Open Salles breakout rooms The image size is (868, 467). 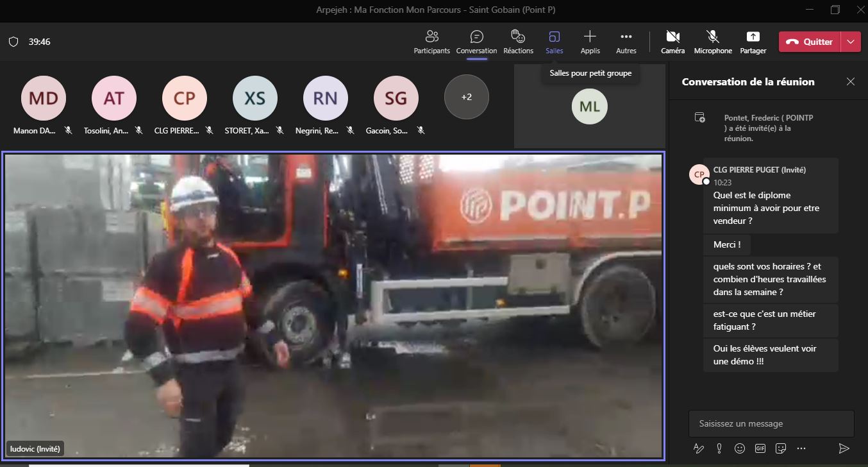pos(554,42)
